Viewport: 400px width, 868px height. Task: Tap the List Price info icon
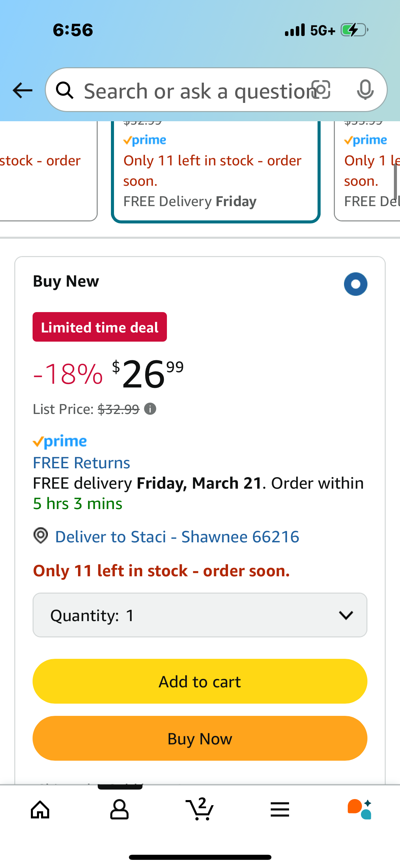pyautogui.click(x=150, y=409)
